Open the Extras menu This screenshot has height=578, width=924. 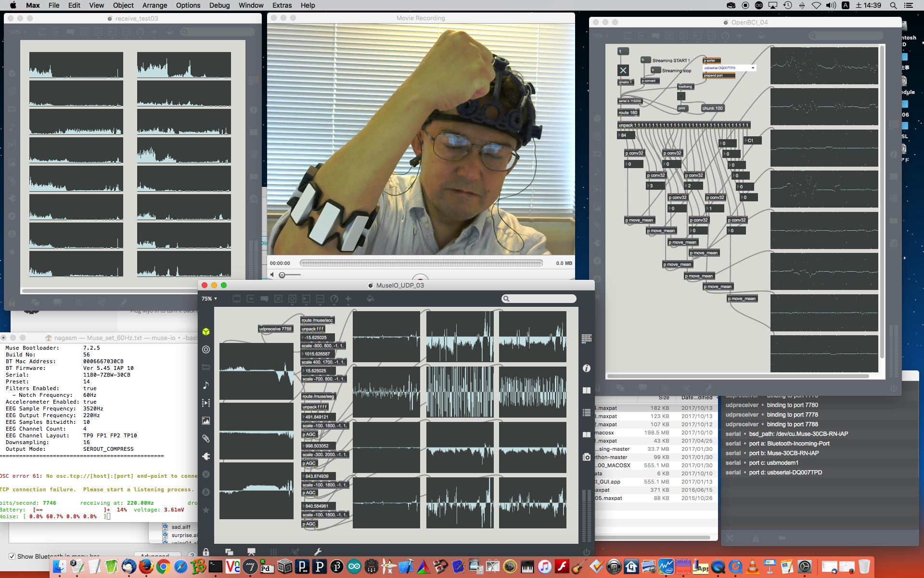coord(282,5)
